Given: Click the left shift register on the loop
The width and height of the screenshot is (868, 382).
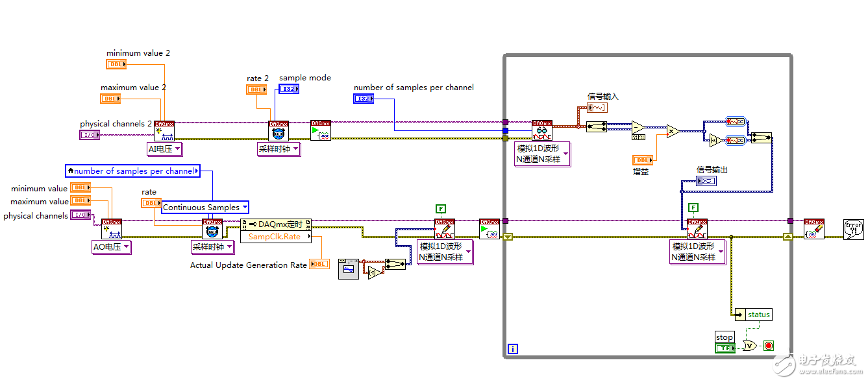Looking at the screenshot, I should pos(508,237).
